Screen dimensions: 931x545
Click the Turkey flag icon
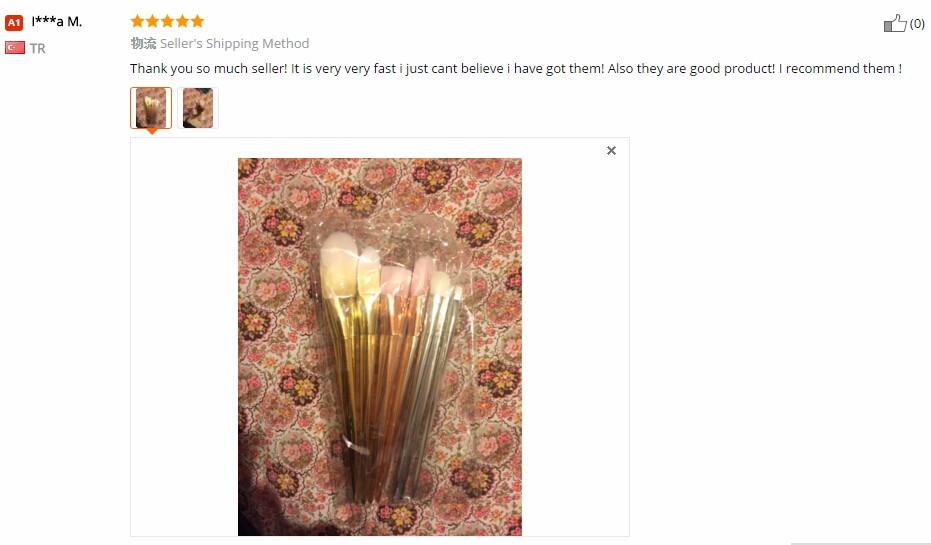coord(15,47)
